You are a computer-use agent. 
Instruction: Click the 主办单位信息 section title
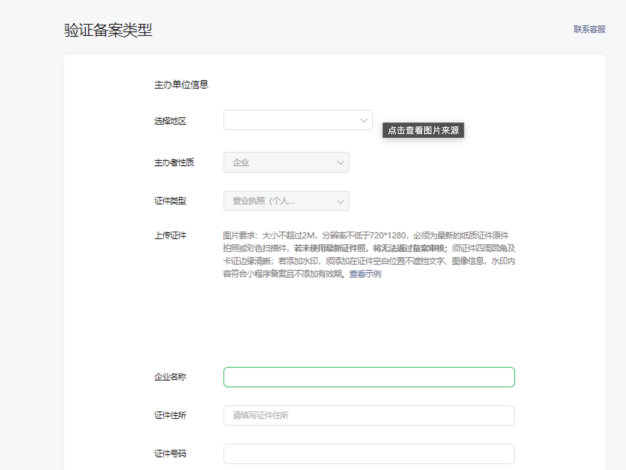(x=181, y=85)
